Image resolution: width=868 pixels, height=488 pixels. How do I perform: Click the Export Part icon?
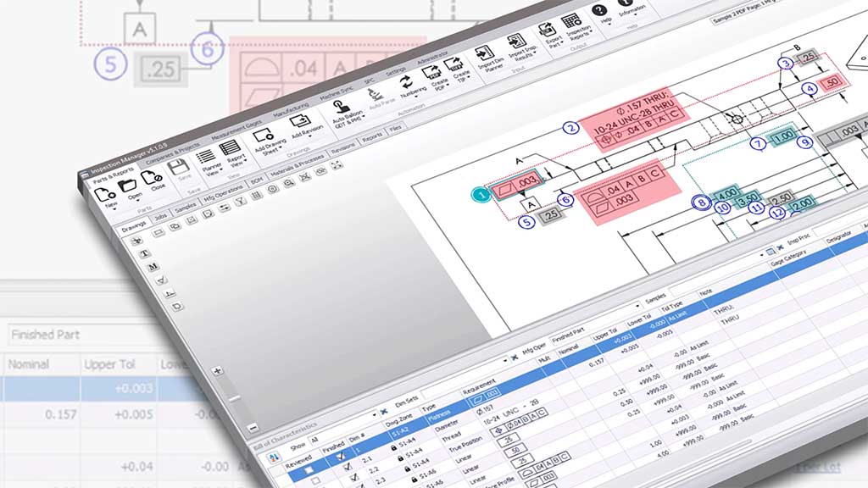(x=547, y=30)
